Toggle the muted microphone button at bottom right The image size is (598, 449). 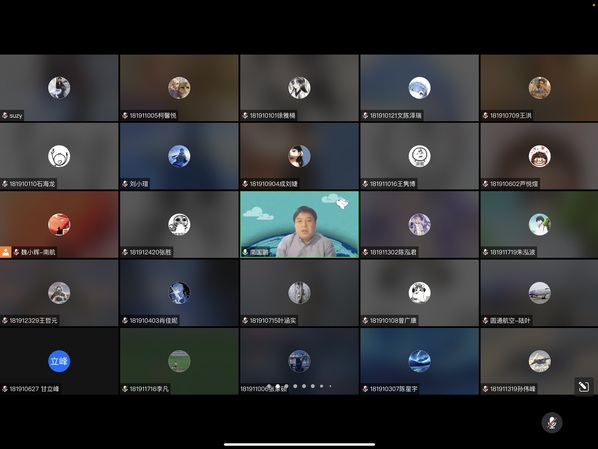(x=552, y=422)
